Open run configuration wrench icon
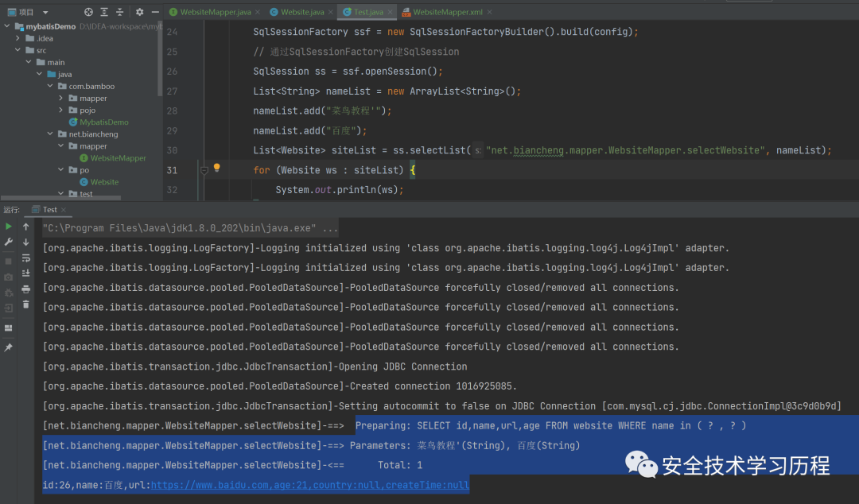This screenshot has height=504, width=859. coord(8,242)
